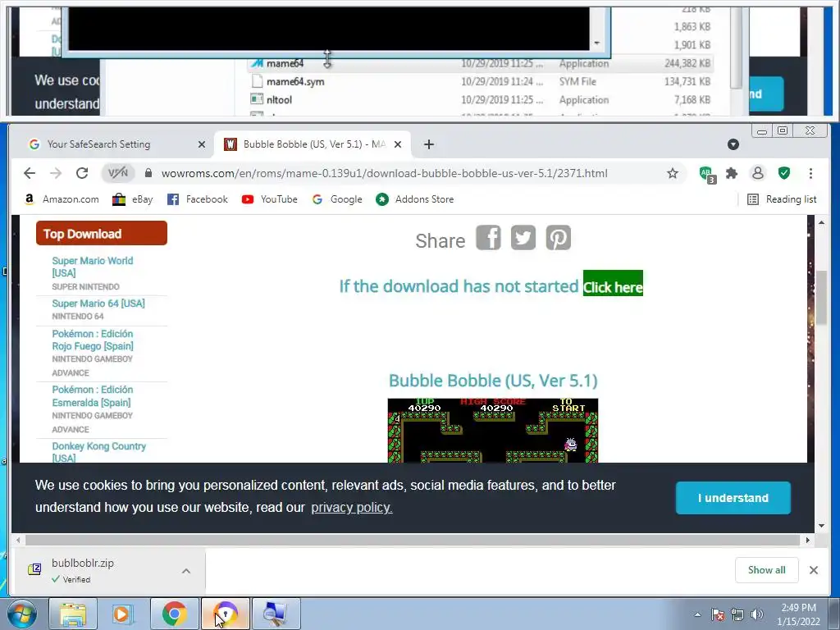
Task: Select mame64 in the Explorer window
Action: (x=480, y=63)
